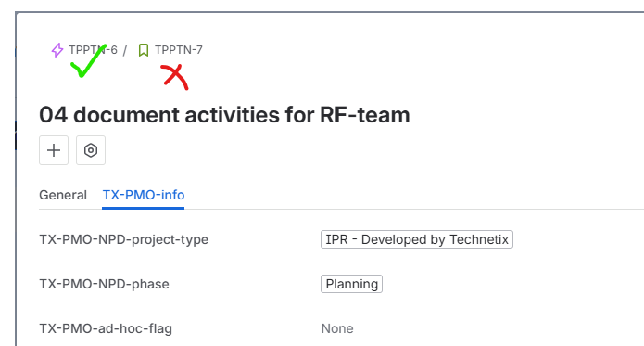Viewport: 644px width, 346px height.
Task: Edit the 'IPR - Developed by Technetix' value
Action: pyautogui.click(x=417, y=239)
